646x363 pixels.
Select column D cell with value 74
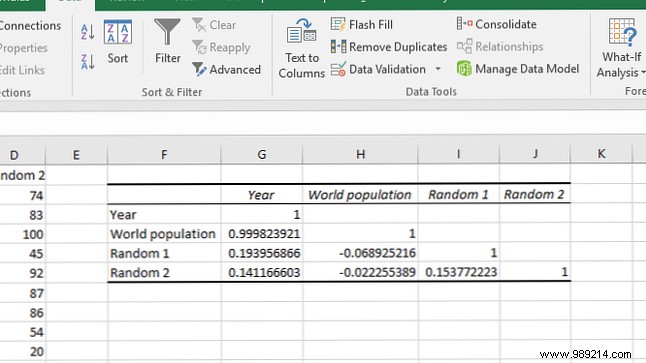pyautogui.click(x=22, y=195)
